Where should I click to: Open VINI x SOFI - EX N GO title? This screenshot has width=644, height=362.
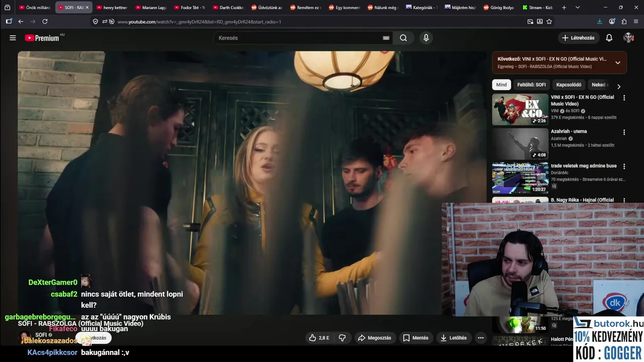pos(582,101)
